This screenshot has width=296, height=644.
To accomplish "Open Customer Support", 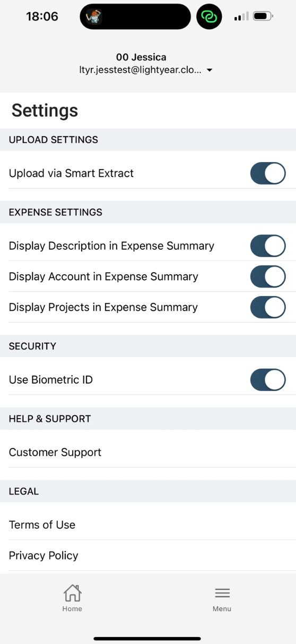I will click(x=148, y=453).
